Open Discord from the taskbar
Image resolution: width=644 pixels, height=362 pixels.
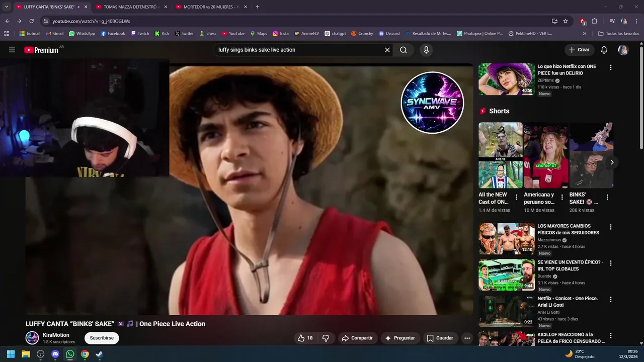tap(55, 354)
